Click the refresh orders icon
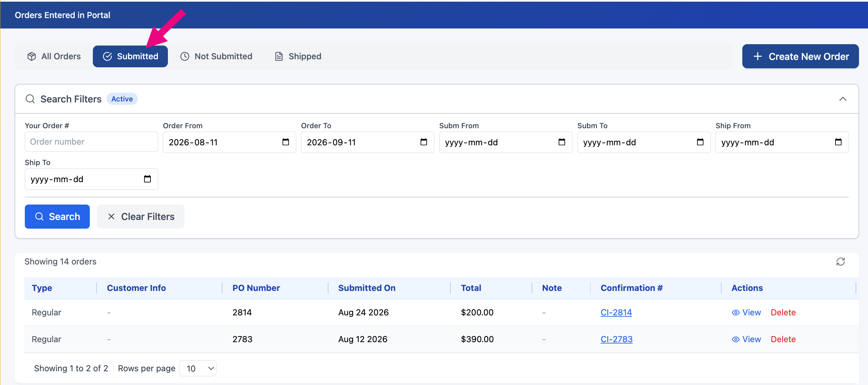This screenshot has width=868, height=385. [x=841, y=261]
